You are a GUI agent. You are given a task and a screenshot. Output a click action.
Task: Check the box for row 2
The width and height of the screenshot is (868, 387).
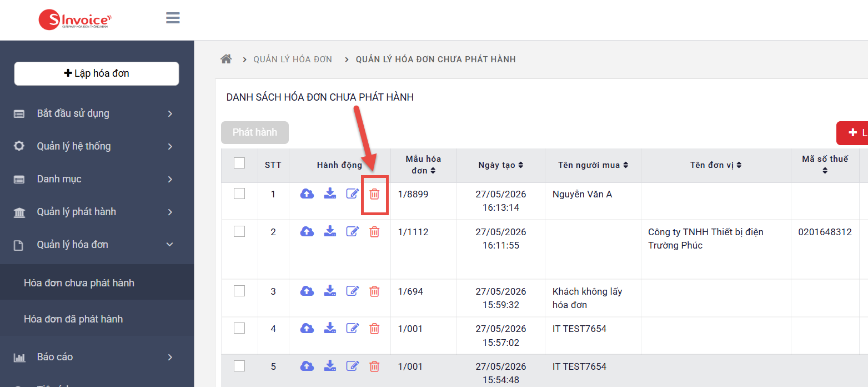coord(239,232)
